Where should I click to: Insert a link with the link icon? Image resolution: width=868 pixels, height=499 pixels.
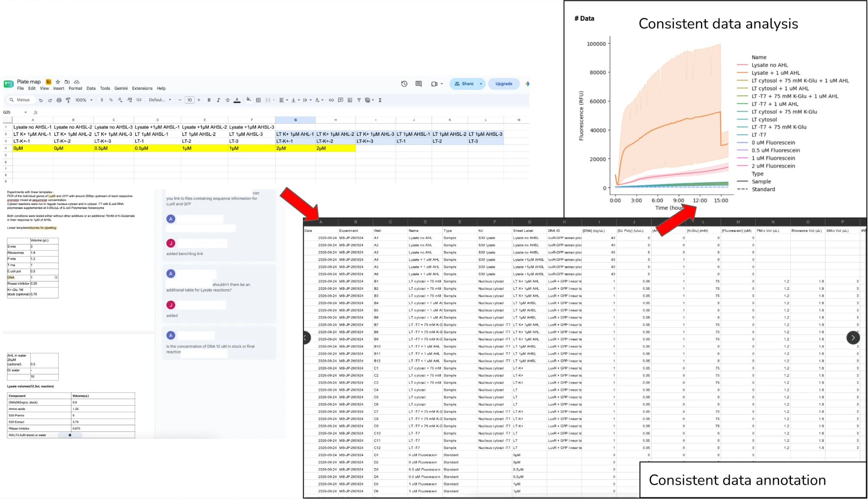[x=332, y=100]
